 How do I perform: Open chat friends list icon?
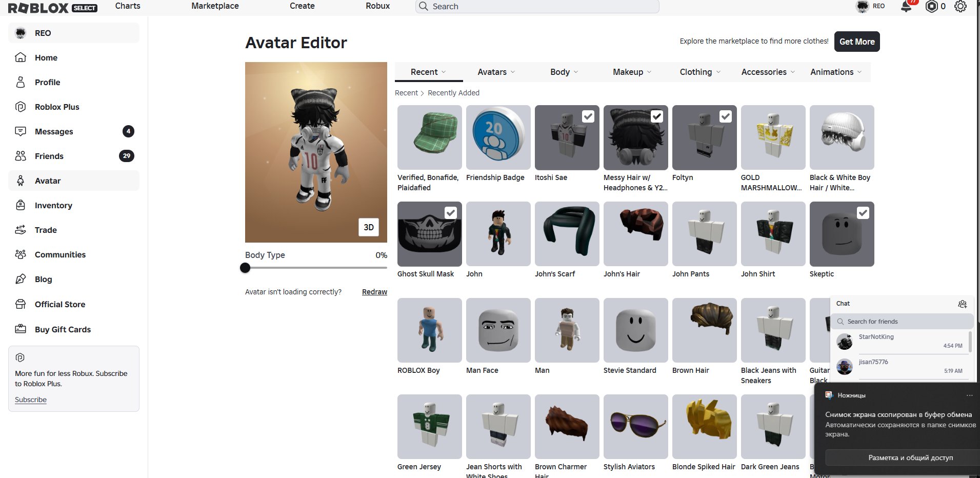click(962, 304)
